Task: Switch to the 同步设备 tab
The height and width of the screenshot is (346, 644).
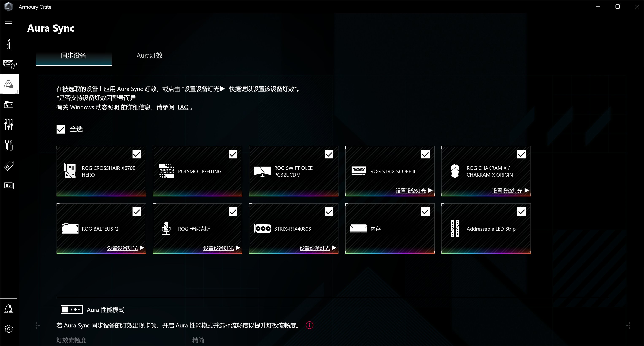Action: 73,55
